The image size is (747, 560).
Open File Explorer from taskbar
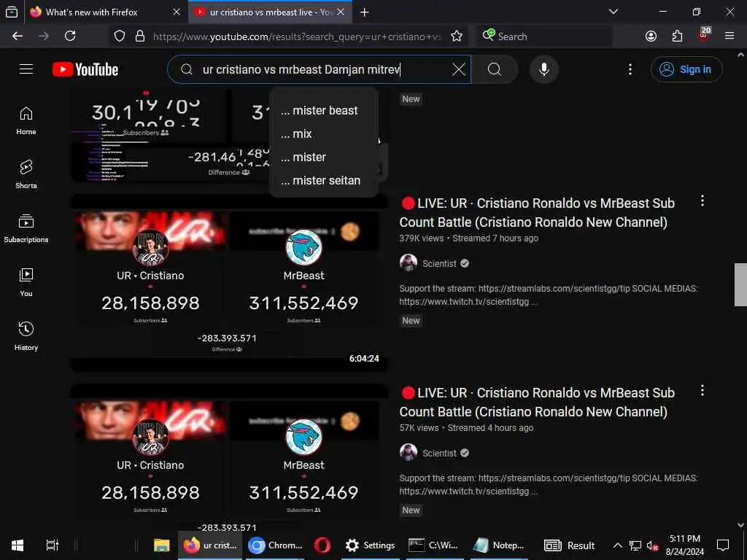pyautogui.click(x=161, y=545)
